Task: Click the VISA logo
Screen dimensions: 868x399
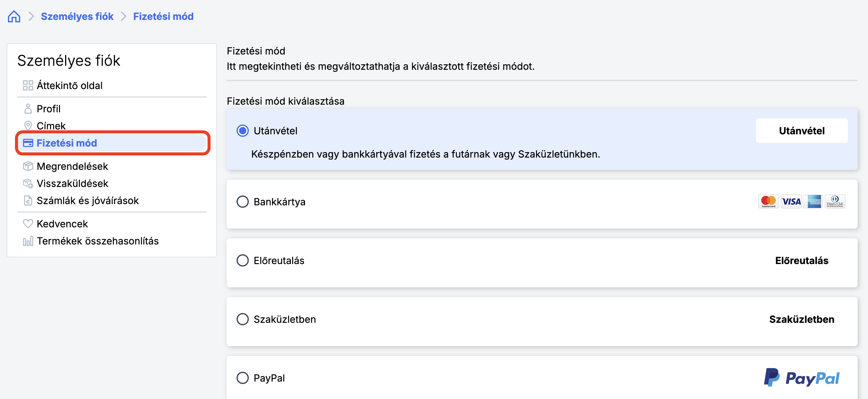Action: coord(791,202)
